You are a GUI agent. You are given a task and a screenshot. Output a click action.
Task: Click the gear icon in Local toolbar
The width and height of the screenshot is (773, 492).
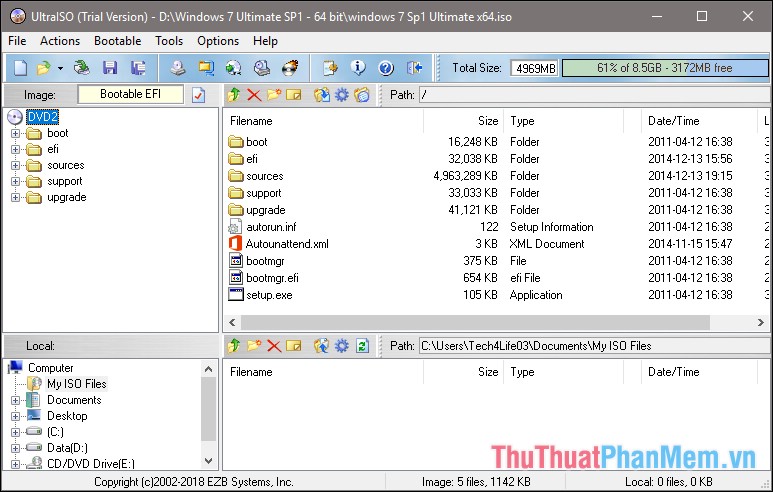342,346
